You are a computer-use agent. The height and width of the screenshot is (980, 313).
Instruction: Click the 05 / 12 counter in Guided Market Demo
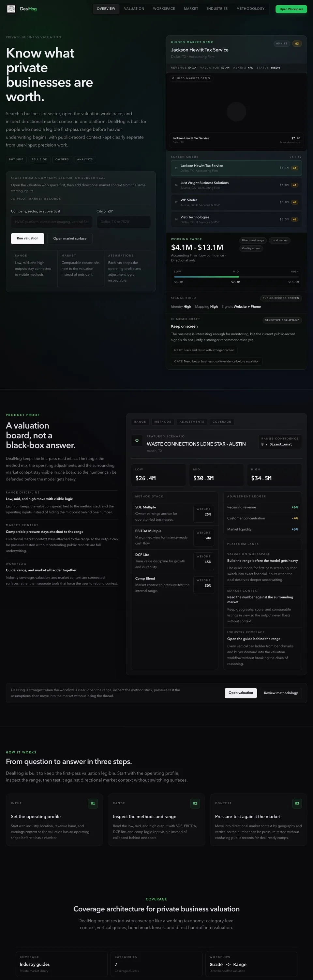click(281, 43)
